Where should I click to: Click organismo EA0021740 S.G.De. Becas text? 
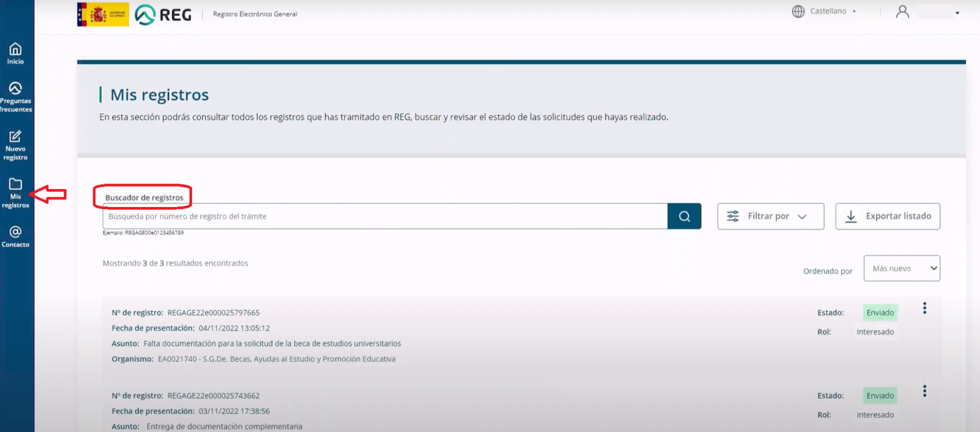pyautogui.click(x=277, y=359)
